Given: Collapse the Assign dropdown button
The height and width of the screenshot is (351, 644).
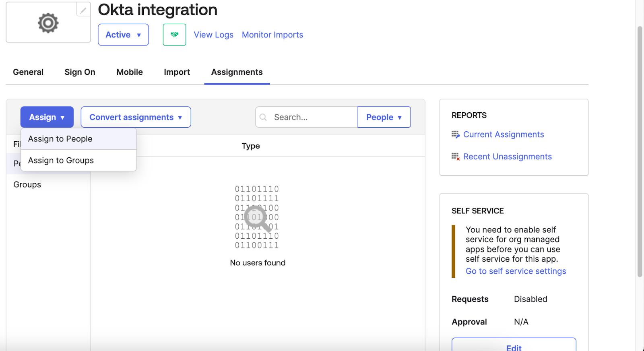Looking at the screenshot, I should (x=47, y=117).
